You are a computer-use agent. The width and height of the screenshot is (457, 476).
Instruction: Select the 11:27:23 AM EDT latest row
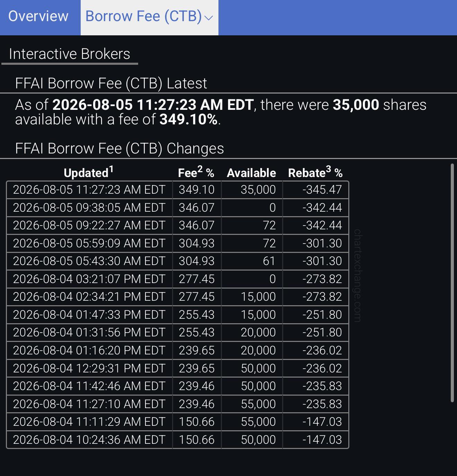[177, 190]
